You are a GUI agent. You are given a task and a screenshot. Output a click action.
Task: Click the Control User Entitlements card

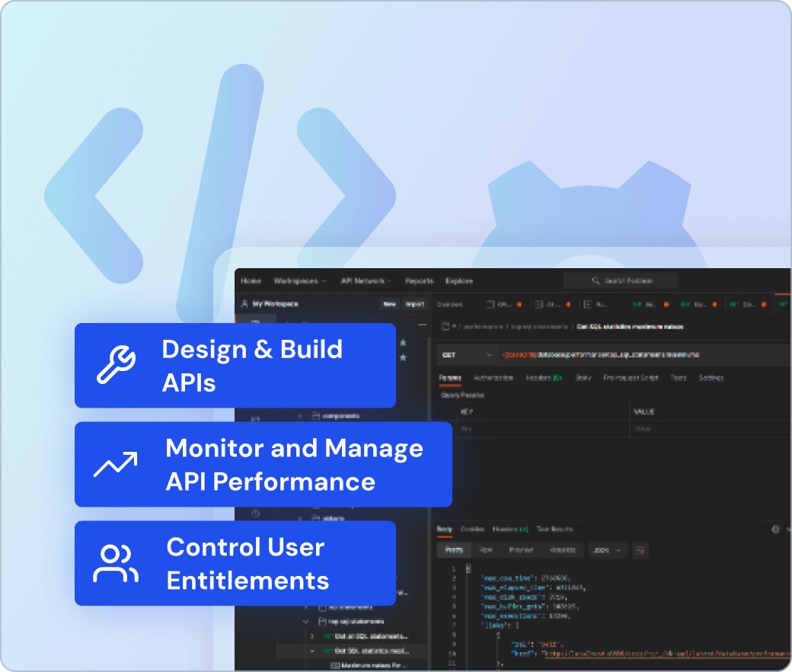235,563
